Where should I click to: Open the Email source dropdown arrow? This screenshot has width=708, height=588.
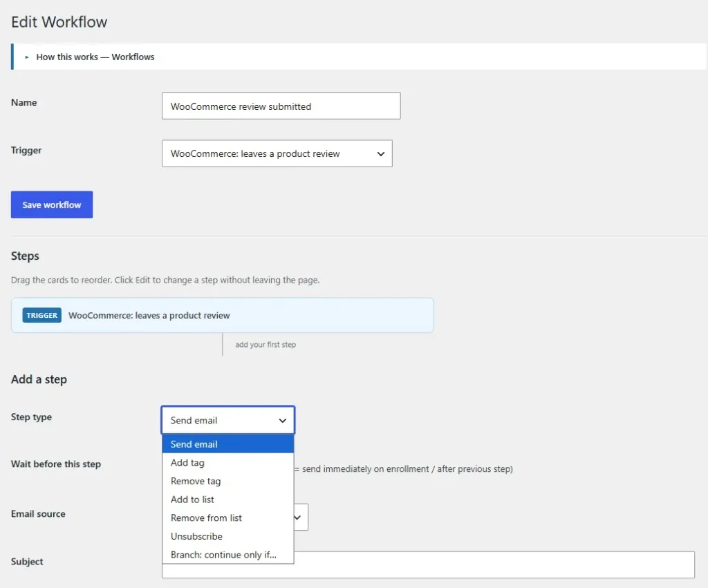298,517
